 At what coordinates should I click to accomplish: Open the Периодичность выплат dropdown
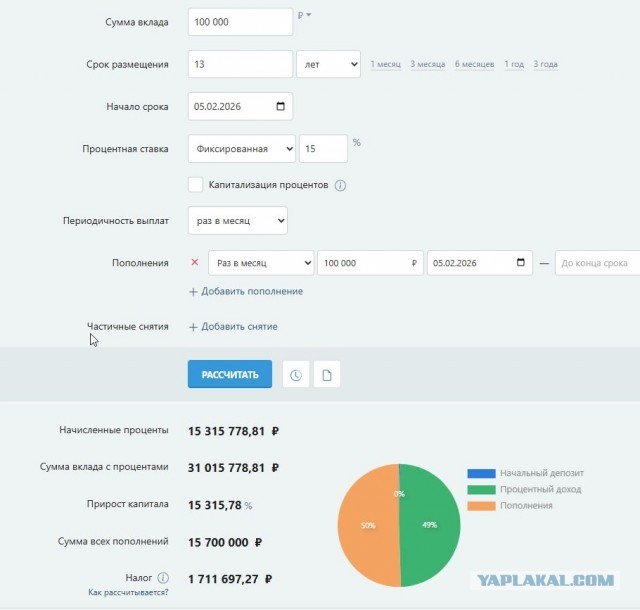238,220
